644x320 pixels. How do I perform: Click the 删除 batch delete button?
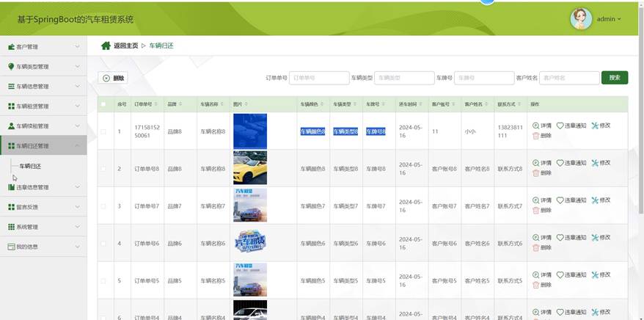113,78
